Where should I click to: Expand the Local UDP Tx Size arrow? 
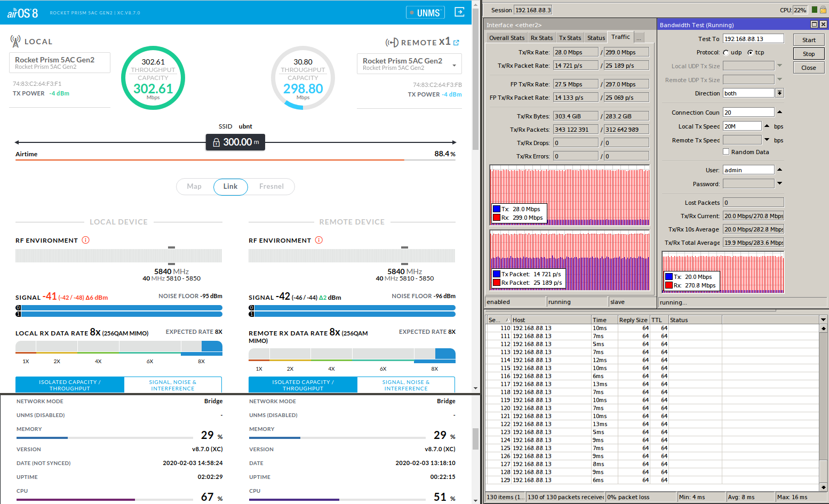click(x=779, y=66)
